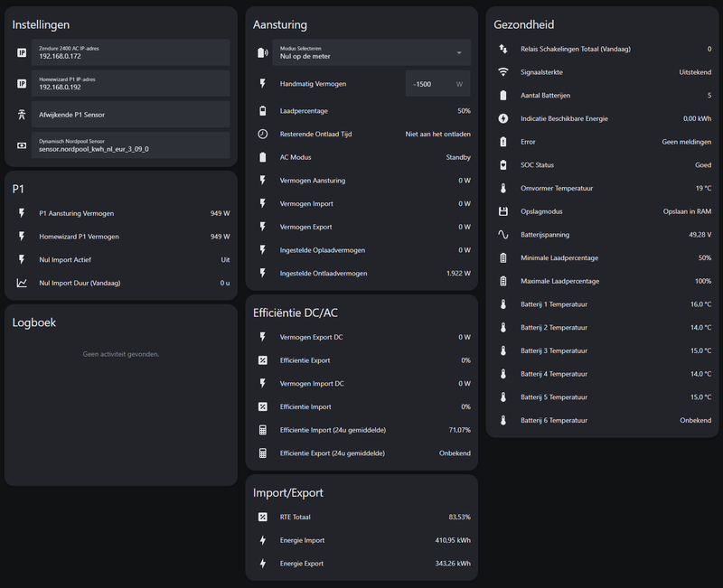723x588 pixels.
Task: Click the Omvormer Temperatuur thermometer icon
Action: [503, 188]
